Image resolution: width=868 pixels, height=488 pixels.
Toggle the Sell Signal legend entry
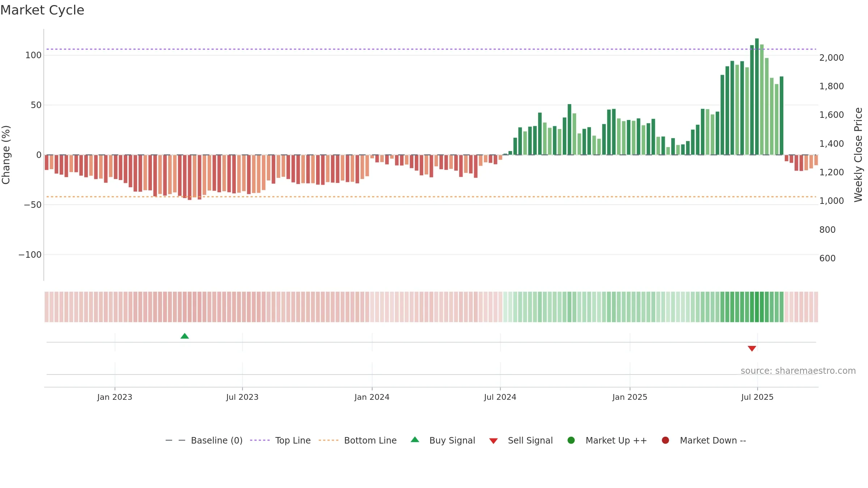(521, 440)
